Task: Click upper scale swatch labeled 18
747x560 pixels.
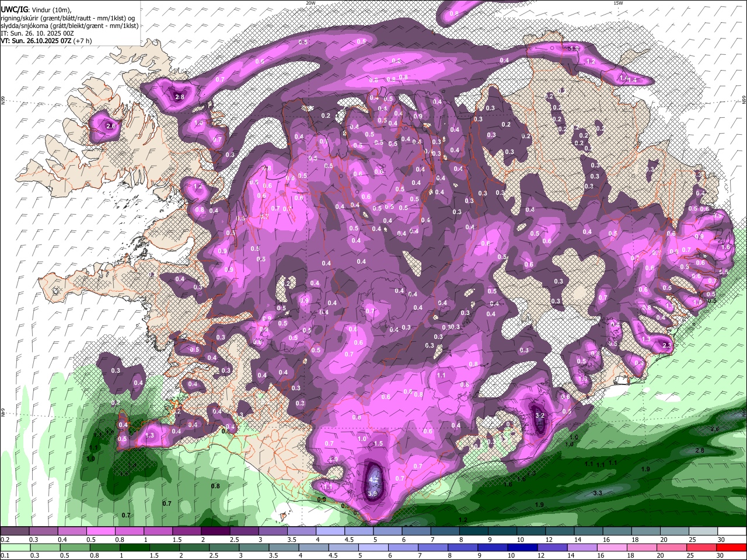Action: 645,531
